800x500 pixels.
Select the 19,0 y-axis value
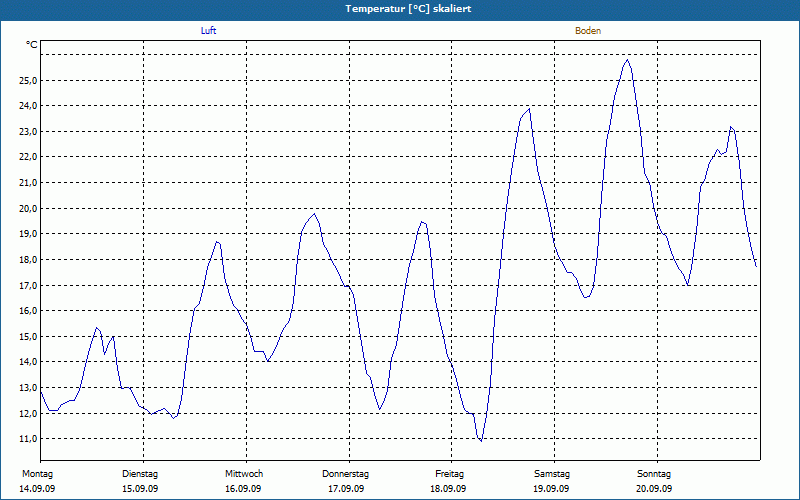point(28,234)
